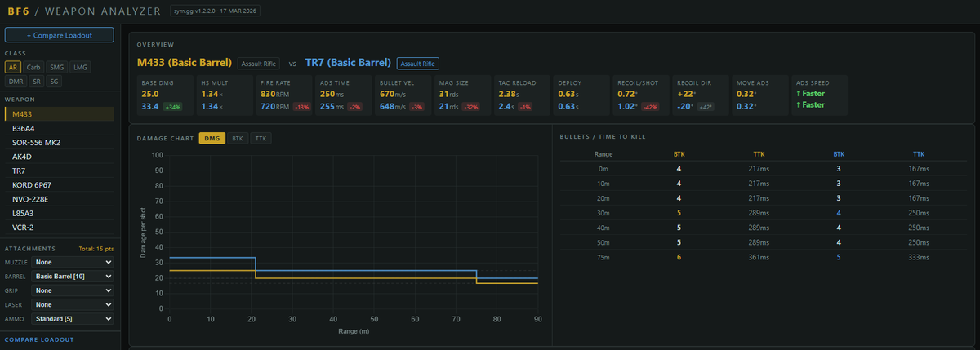Click the -32% mag size badge

(x=470, y=107)
